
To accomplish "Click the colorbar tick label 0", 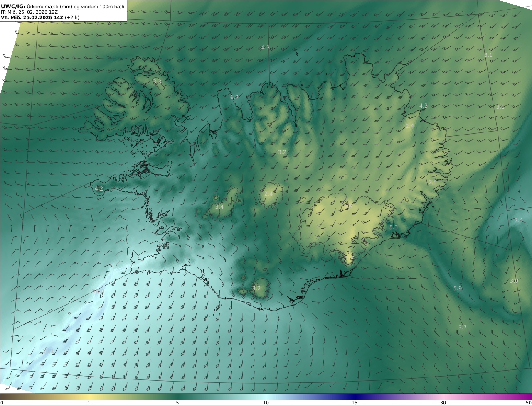I will point(2,403).
